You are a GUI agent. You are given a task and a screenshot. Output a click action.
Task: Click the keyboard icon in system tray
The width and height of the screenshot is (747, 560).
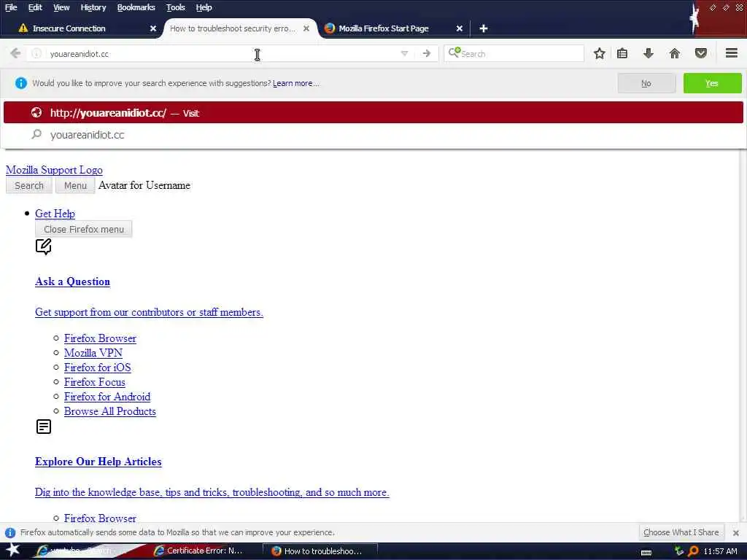coord(646,553)
